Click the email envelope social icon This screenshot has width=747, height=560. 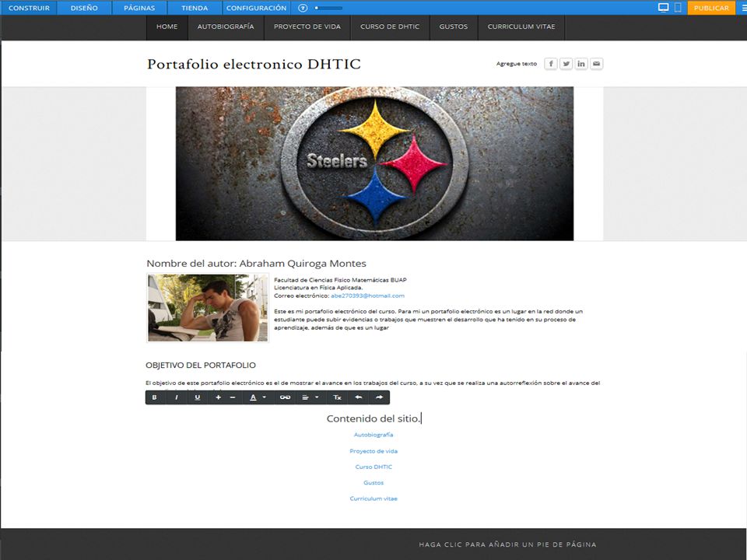point(597,63)
